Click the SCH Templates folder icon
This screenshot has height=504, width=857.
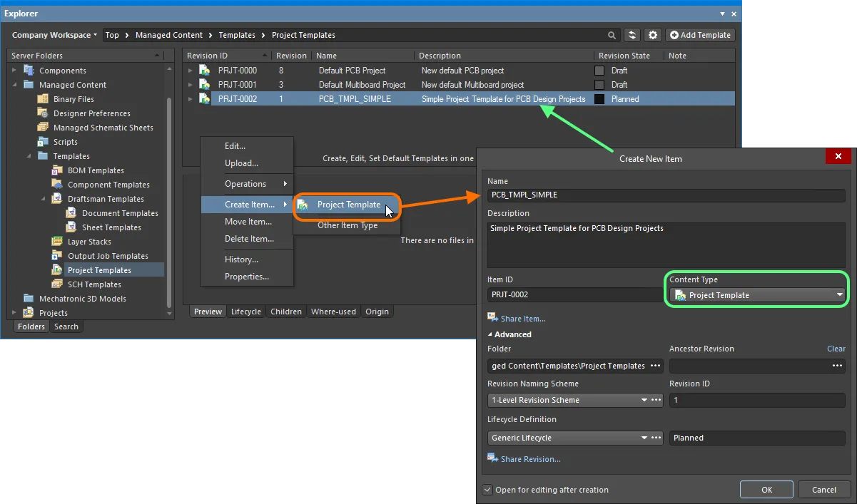pyautogui.click(x=57, y=284)
